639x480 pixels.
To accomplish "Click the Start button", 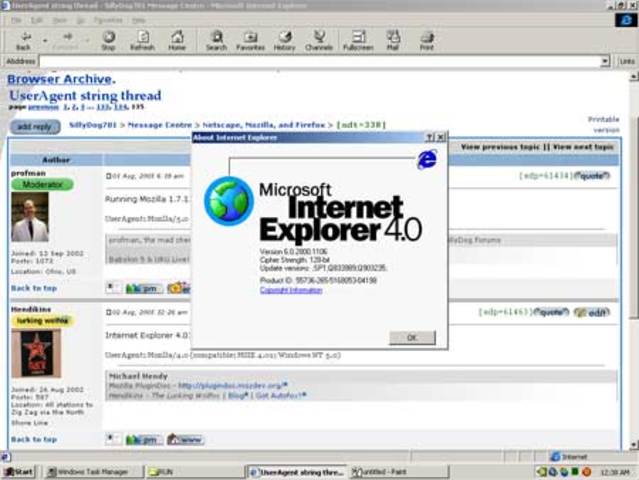I will pyautogui.click(x=18, y=472).
